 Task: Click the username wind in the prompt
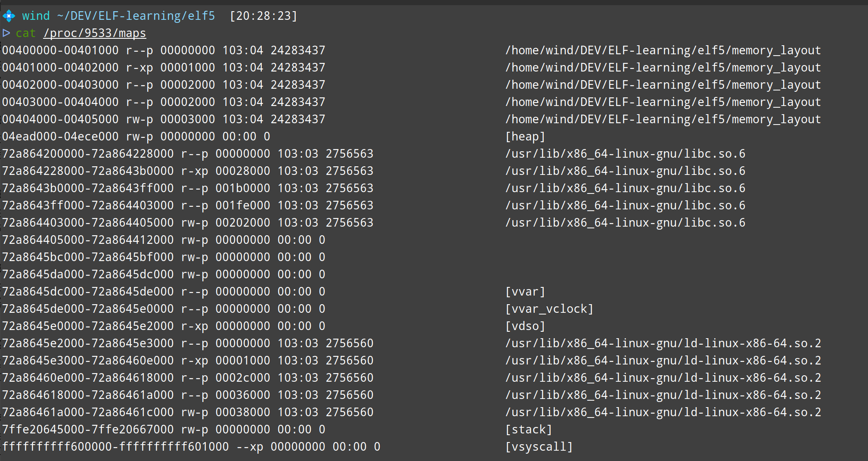coord(36,16)
